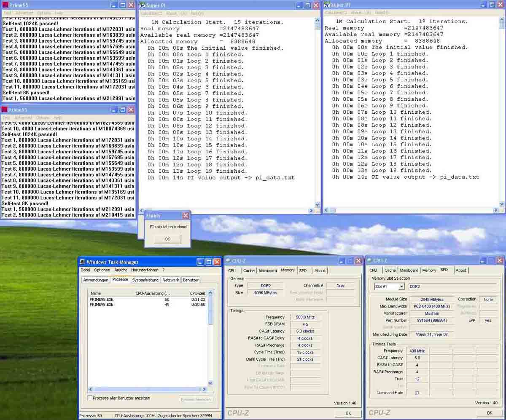The height and width of the screenshot is (420, 506).
Task: Select the Prozesse tab in Task-Manager
Action: 120,279
